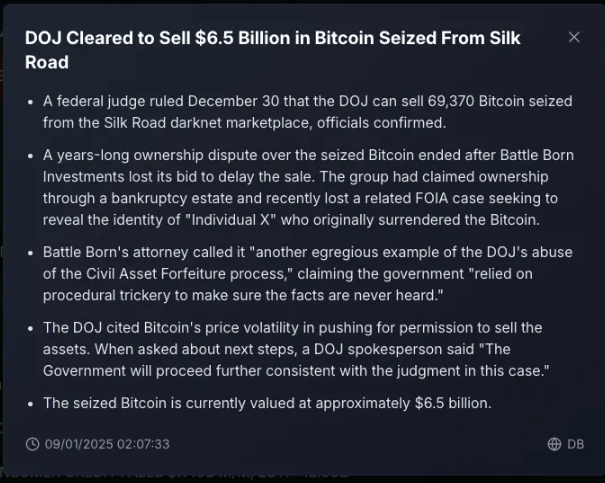Click the approximately $6.5 billion valuation text
Viewport: 605px width, 483px height.
tap(403, 403)
